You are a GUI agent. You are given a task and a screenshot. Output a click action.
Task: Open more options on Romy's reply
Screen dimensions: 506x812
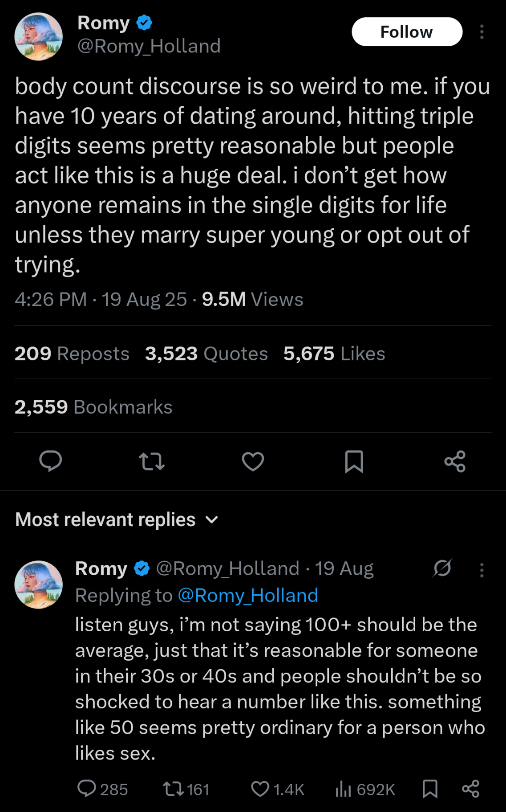[482, 570]
